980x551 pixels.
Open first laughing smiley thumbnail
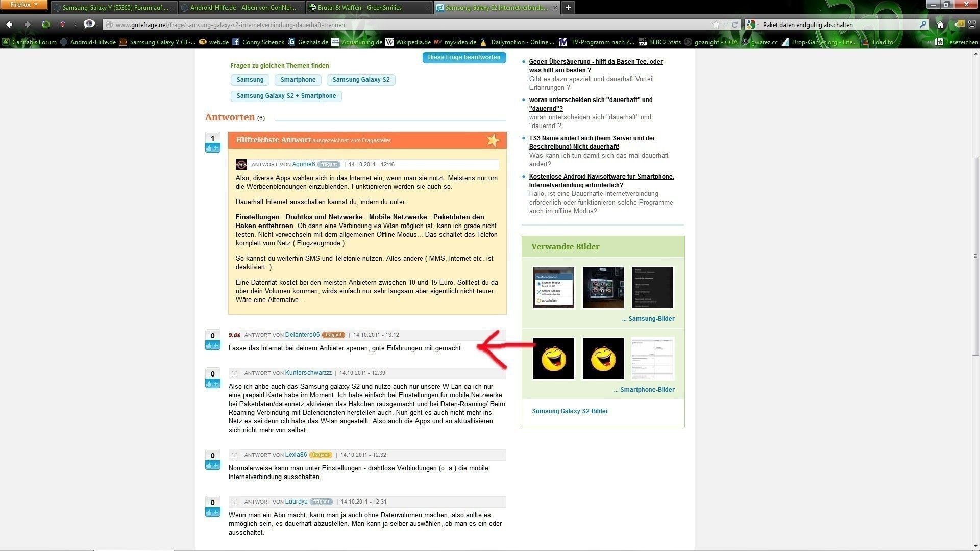point(554,359)
